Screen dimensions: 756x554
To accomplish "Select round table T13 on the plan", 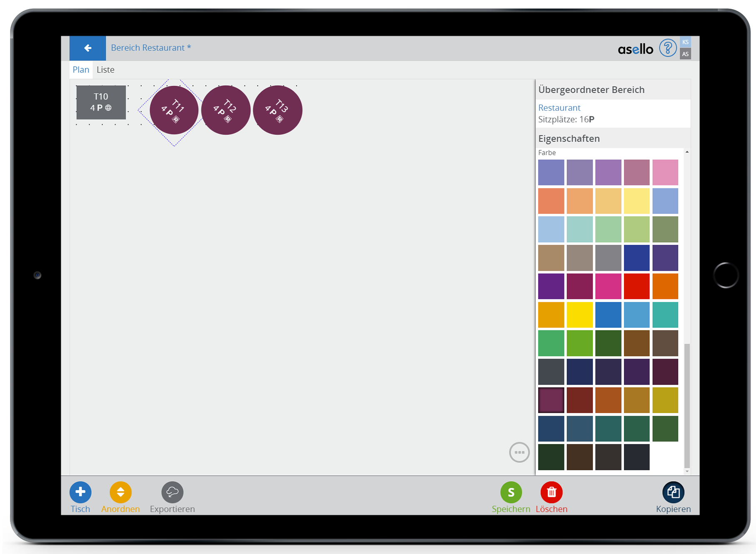I will pyautogui.click(x=278, y=110).
